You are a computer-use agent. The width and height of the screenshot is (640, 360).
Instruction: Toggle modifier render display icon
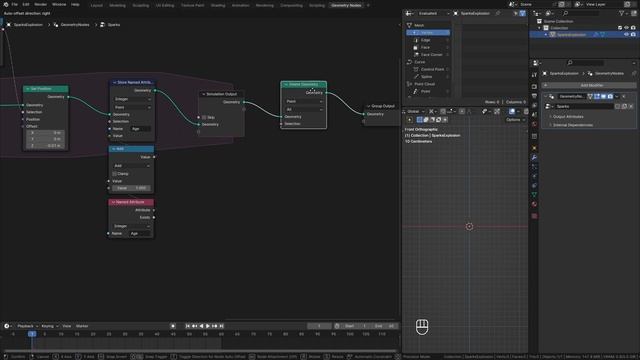(610, 97)
